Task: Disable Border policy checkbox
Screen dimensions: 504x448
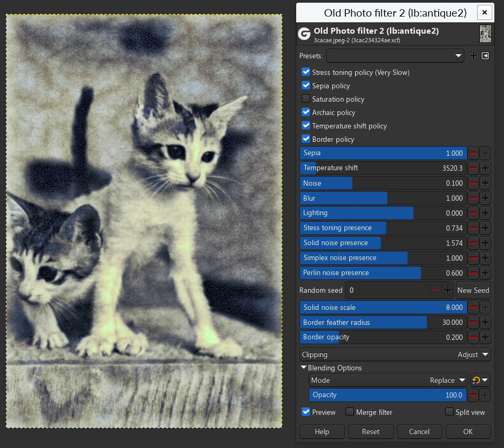Action: pyautogui.click(x=306, y=139)
